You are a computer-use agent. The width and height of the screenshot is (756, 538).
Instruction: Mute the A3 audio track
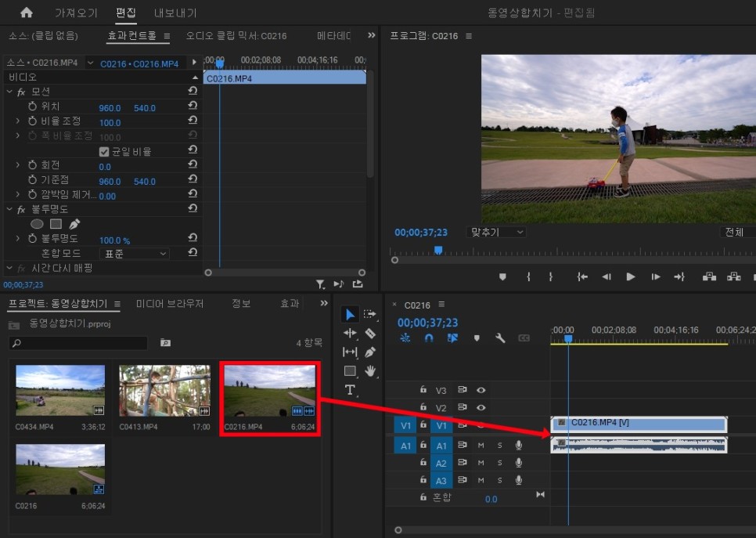coord(481,480)
